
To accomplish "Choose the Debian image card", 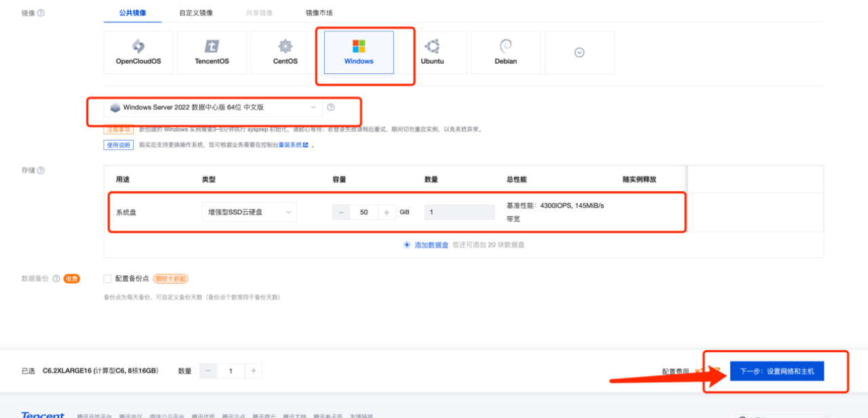I will (x=505, y=52).
